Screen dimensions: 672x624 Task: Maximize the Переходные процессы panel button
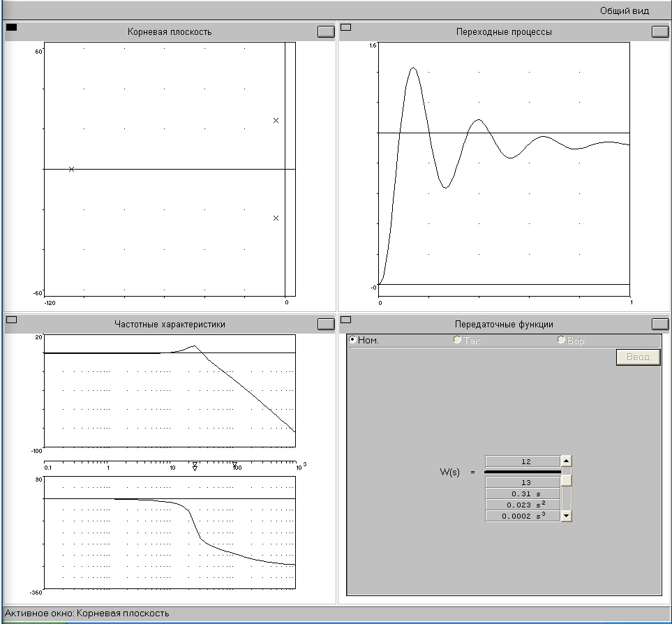tap(660, 31)
